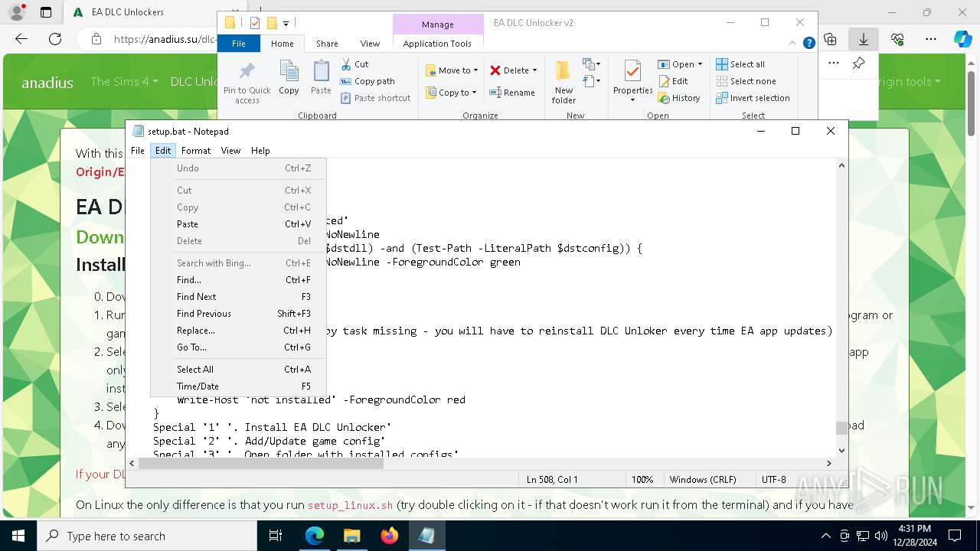Switch to the Explorer File tab

239,44
